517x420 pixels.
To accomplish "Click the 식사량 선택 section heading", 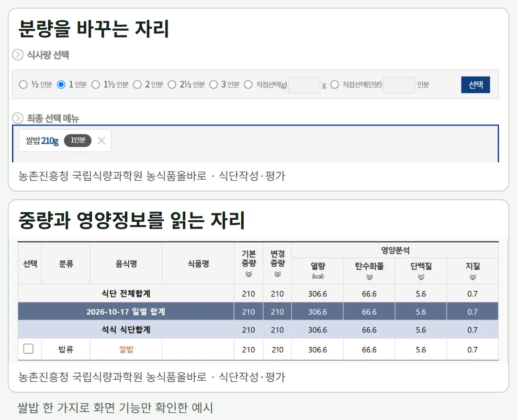I will coord(48,55).
